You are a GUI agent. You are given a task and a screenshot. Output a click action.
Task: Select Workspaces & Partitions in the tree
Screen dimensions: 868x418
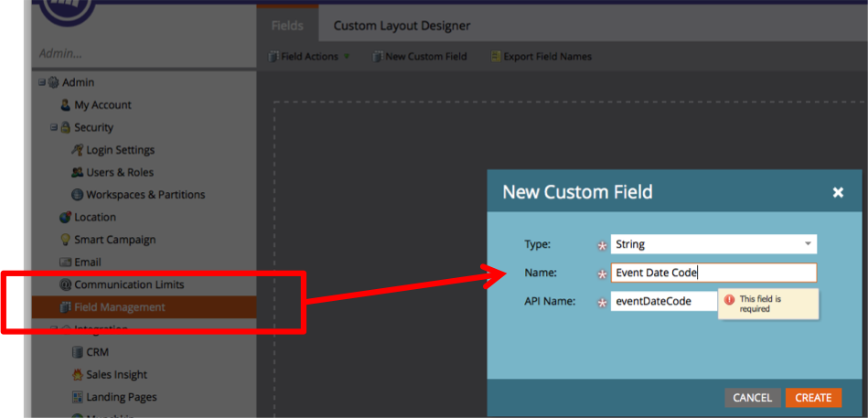click(x=145, y=195)
